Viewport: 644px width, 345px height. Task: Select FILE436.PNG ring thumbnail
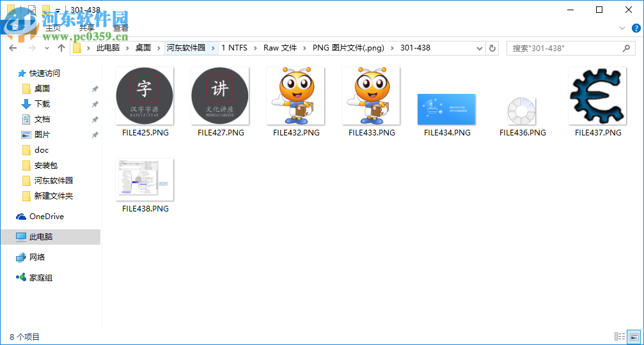tap(522, 111)
